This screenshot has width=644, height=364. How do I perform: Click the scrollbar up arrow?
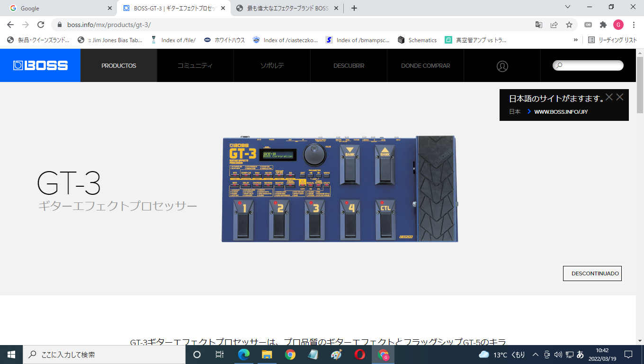tap(640, 53)
